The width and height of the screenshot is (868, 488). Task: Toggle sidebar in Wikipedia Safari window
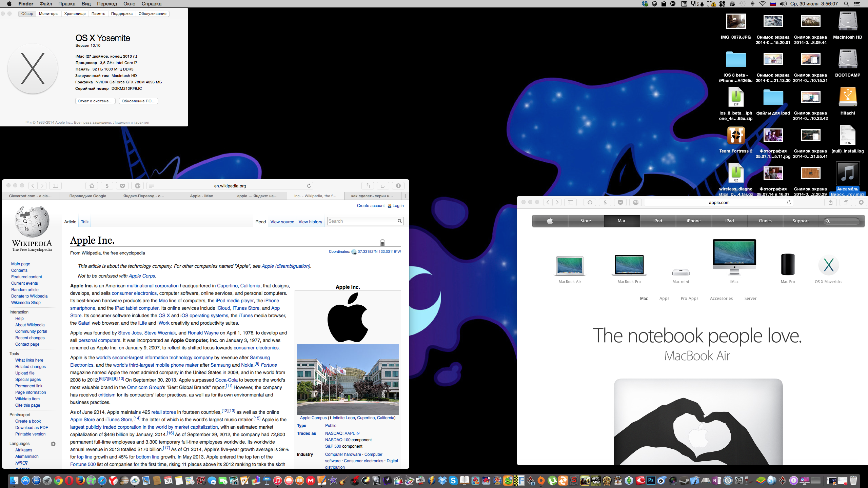[56, 186]
